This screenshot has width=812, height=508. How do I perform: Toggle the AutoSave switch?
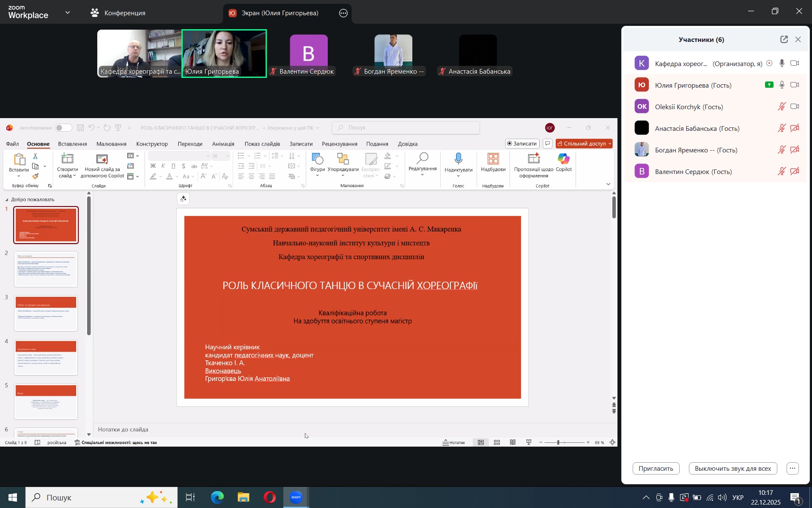63,128
